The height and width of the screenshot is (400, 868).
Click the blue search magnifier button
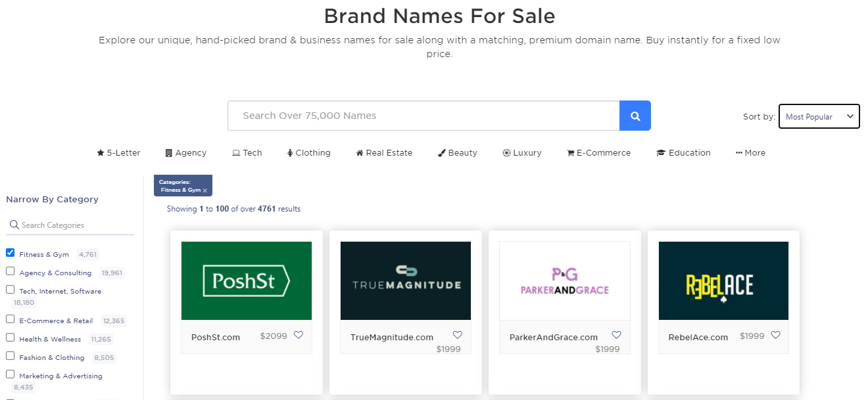coord(635,116)
